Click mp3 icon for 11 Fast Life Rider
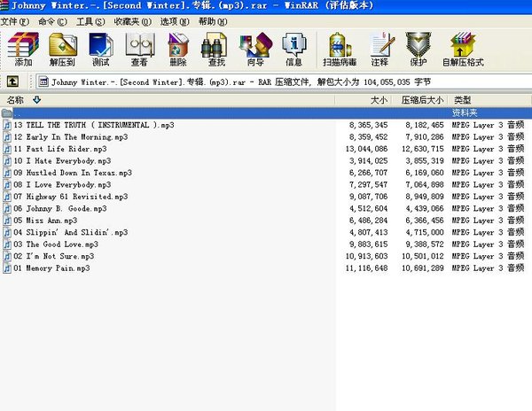The height and width of the screenshot is (411, 532). 7,149
